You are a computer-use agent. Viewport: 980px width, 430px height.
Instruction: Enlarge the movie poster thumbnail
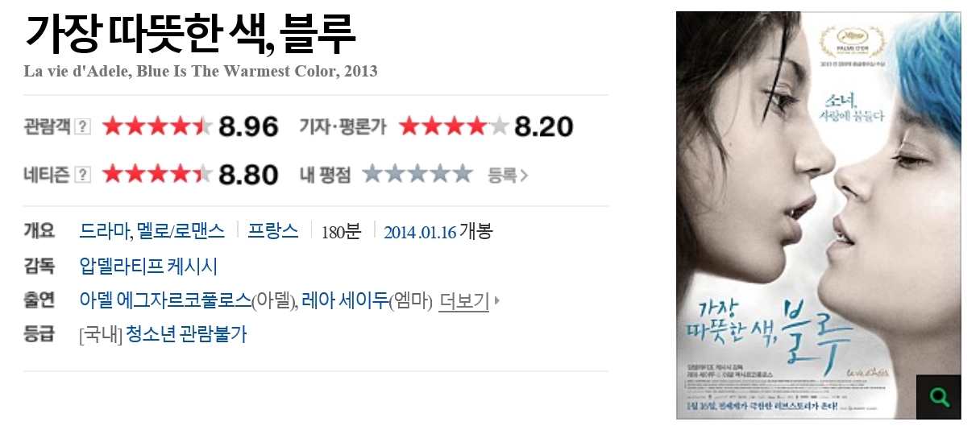tap(818, 215)
